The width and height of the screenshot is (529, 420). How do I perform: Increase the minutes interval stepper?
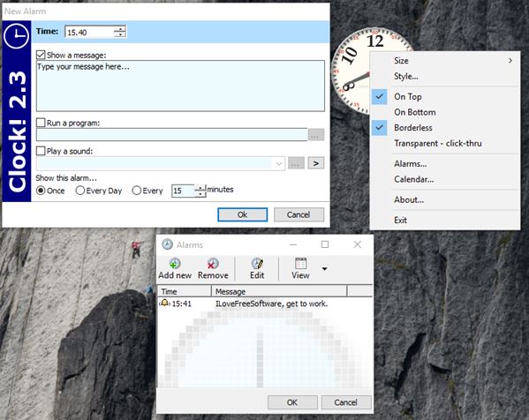pos(200,188)
